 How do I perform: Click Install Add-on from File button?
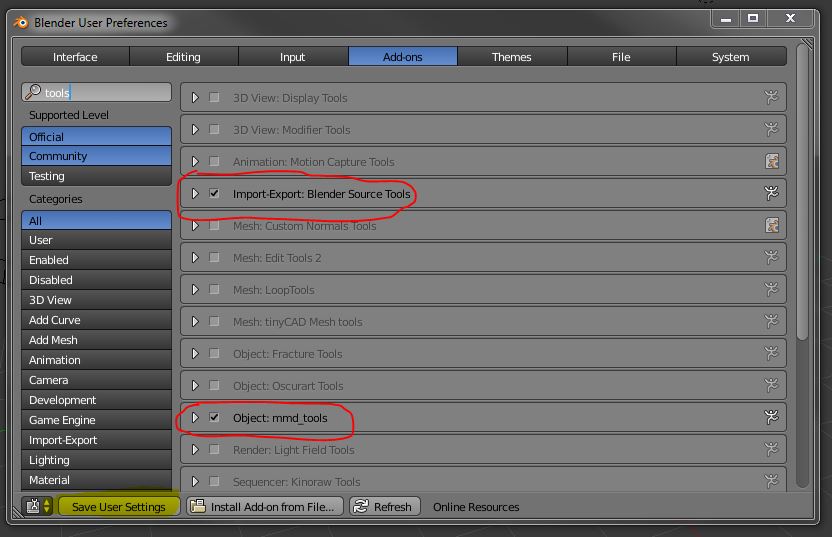[265, 506]
